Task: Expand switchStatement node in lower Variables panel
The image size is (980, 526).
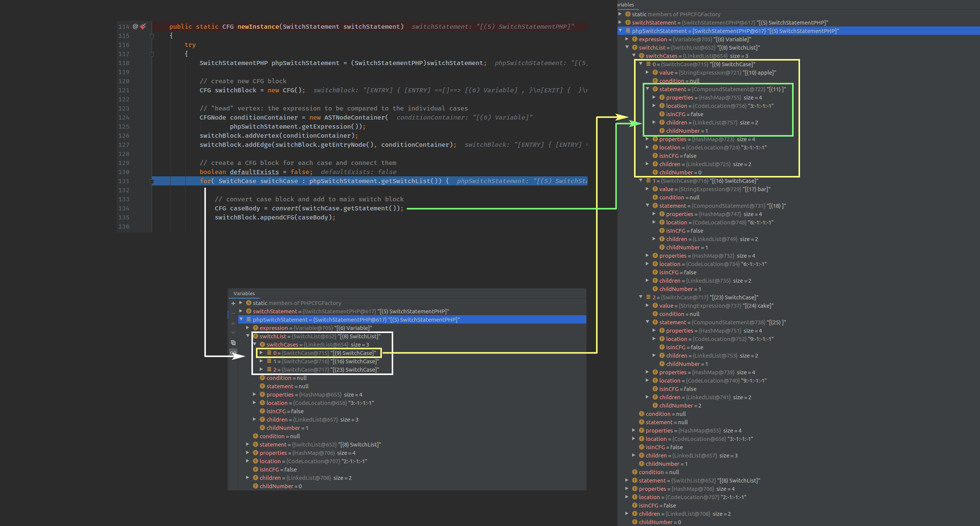Action: pos(241,311)
